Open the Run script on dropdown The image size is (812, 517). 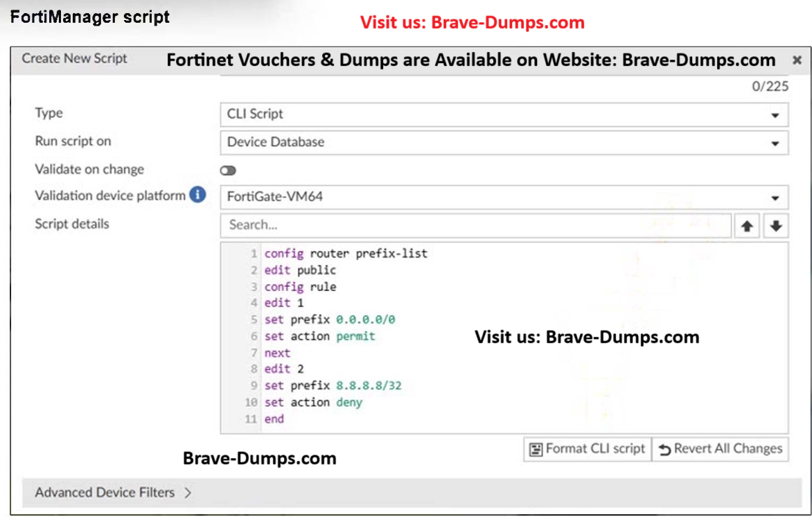coord(504,142)
